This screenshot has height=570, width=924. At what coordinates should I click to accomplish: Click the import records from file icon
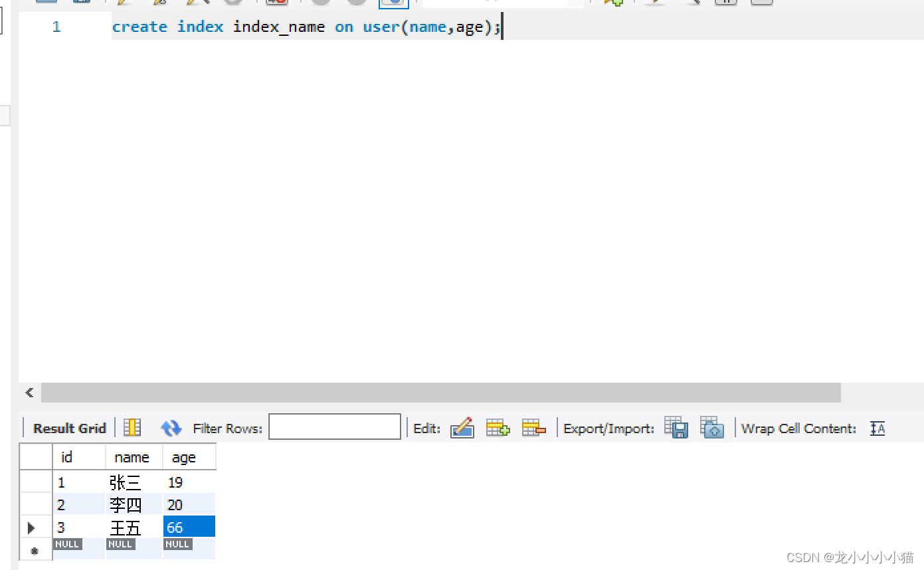point(712,427)
